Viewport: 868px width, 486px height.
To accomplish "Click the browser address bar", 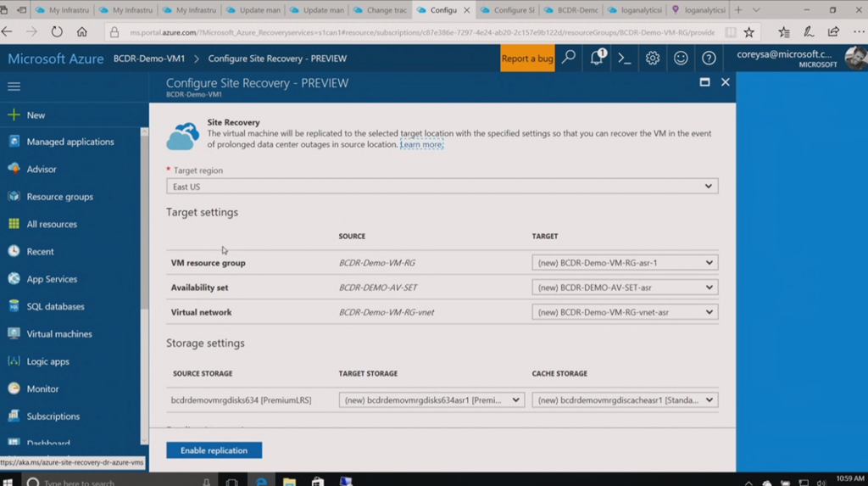I will tap(420, 32).
